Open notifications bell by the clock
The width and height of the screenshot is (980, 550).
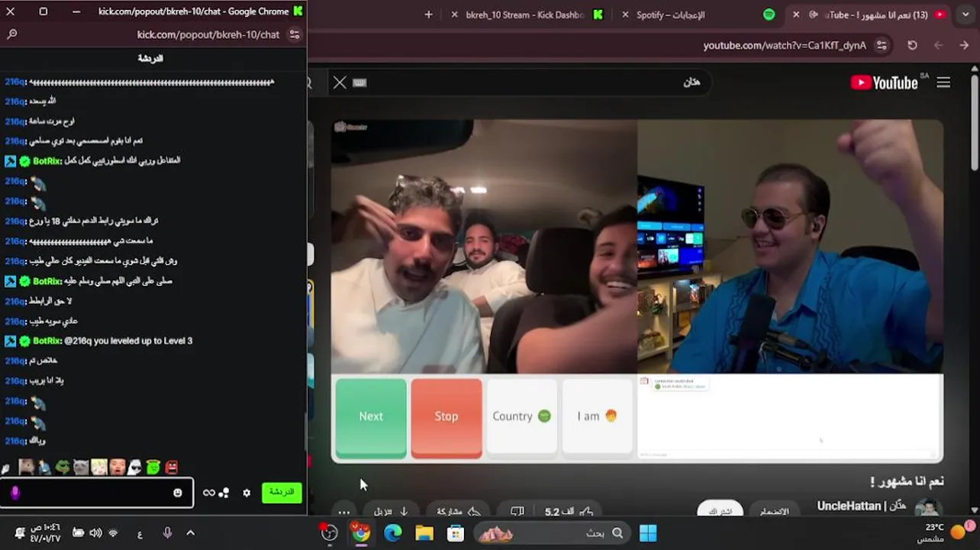(20, 533)
